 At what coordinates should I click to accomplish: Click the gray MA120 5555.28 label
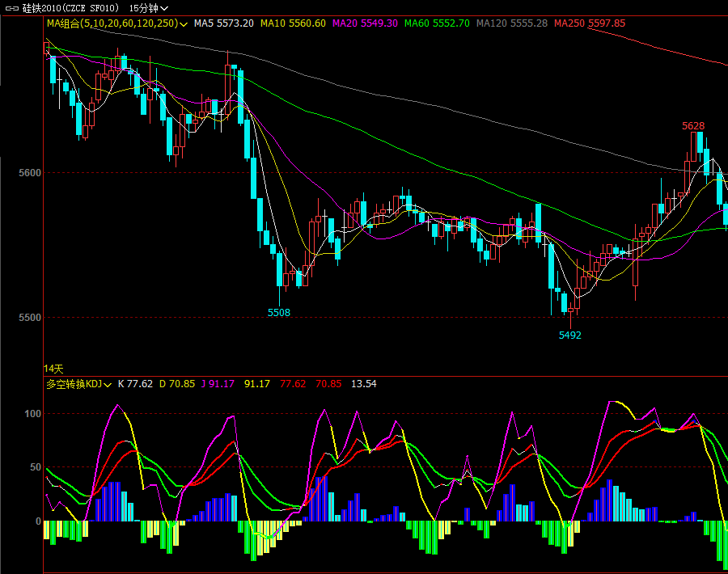tap(512, 23)
